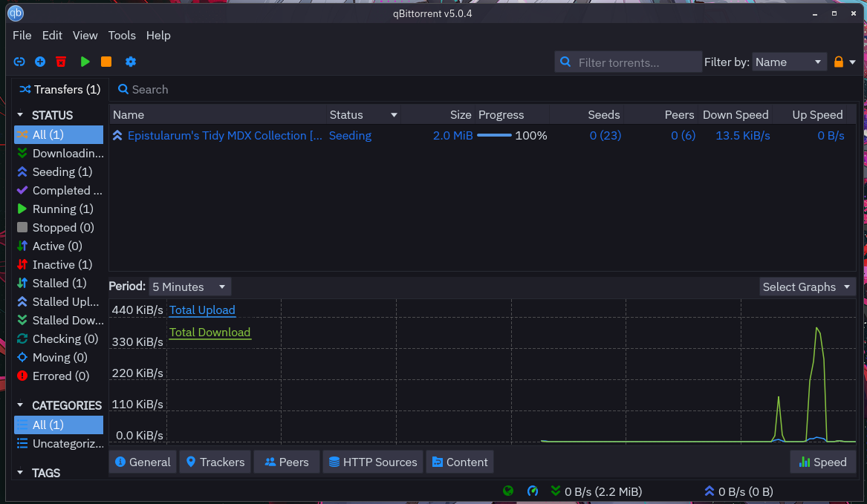Open the Filter by Name dropdown
Image resolution: width=867 pixels, height=504 pixels.
tap(789, 62)
